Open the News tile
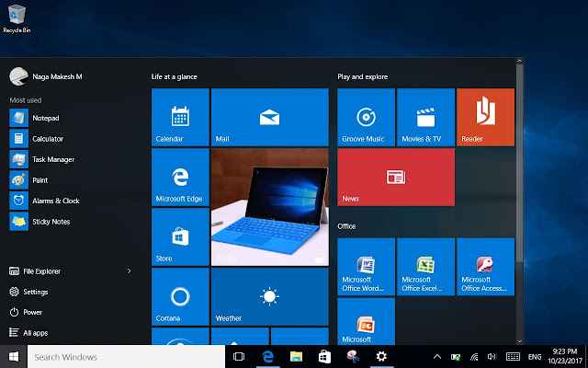The width and height of the screenshot is (588, 368). (x=396, y=178)
